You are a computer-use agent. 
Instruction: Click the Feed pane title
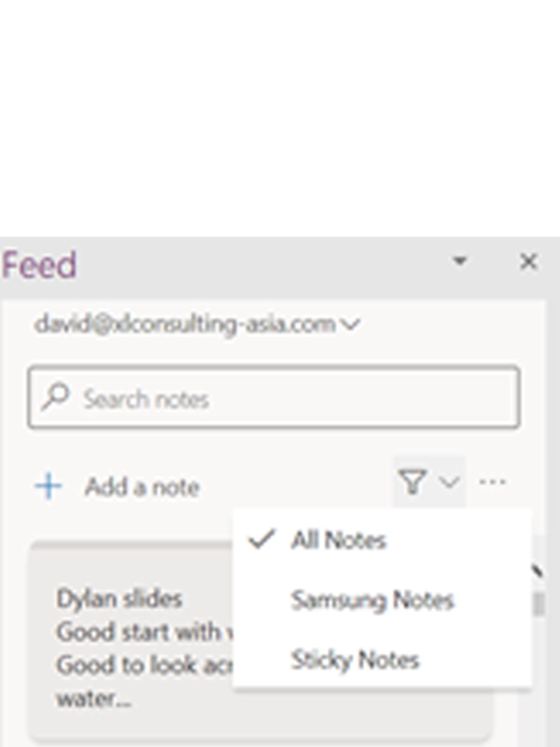click(x=39, y=264)
